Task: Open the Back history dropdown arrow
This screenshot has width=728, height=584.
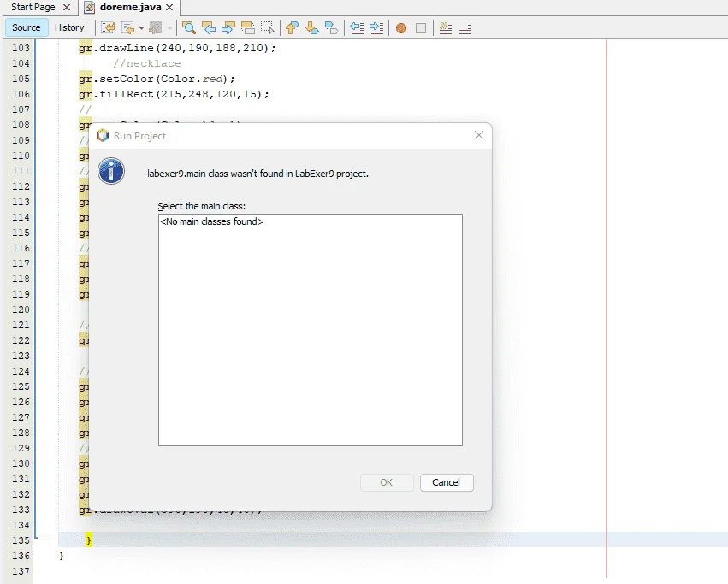Action: (141, 28)
